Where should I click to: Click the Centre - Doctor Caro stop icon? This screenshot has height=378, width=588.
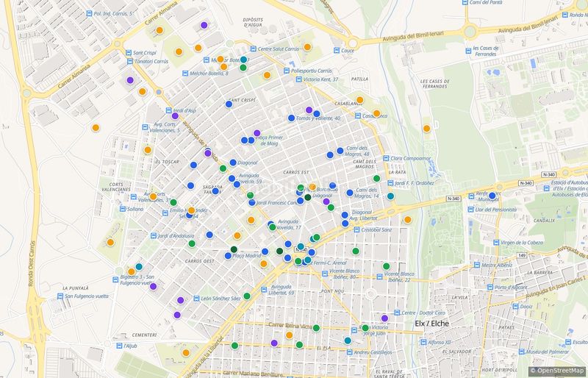tap(397, 313)
